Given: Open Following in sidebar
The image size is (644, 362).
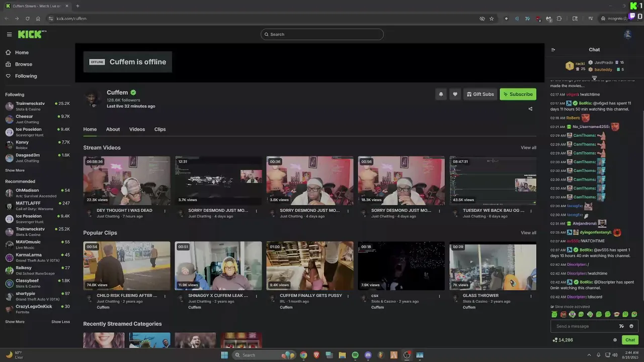Looking at the screenshot, I should 26,76.
